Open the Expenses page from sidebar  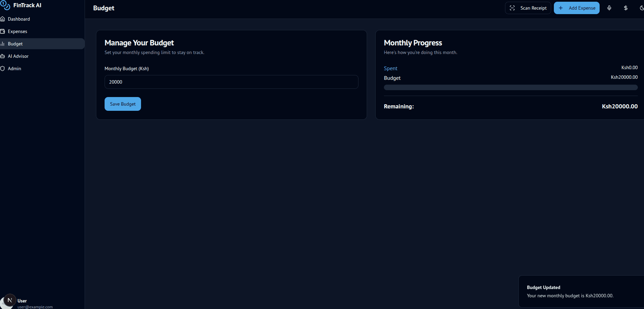[x=42, y=31]
